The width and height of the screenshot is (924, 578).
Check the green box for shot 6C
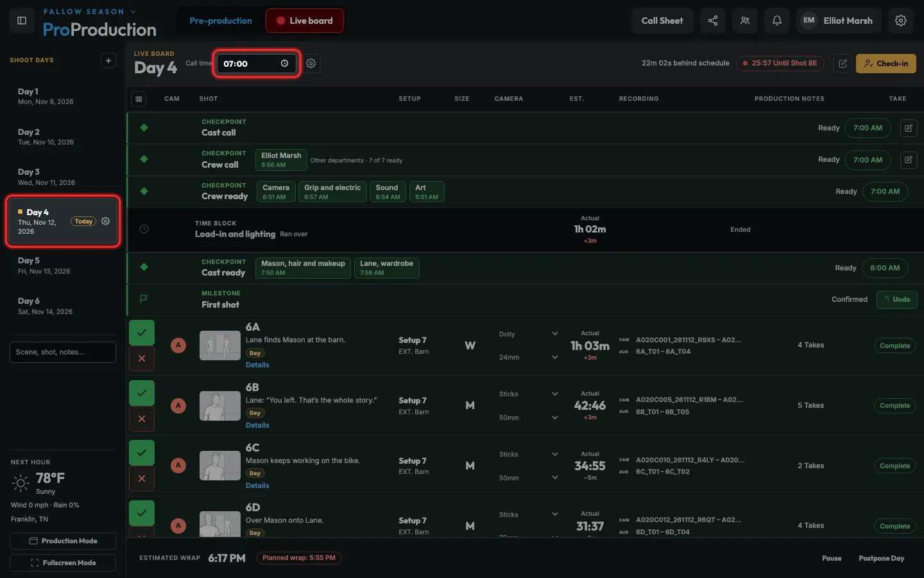(142, 453)
